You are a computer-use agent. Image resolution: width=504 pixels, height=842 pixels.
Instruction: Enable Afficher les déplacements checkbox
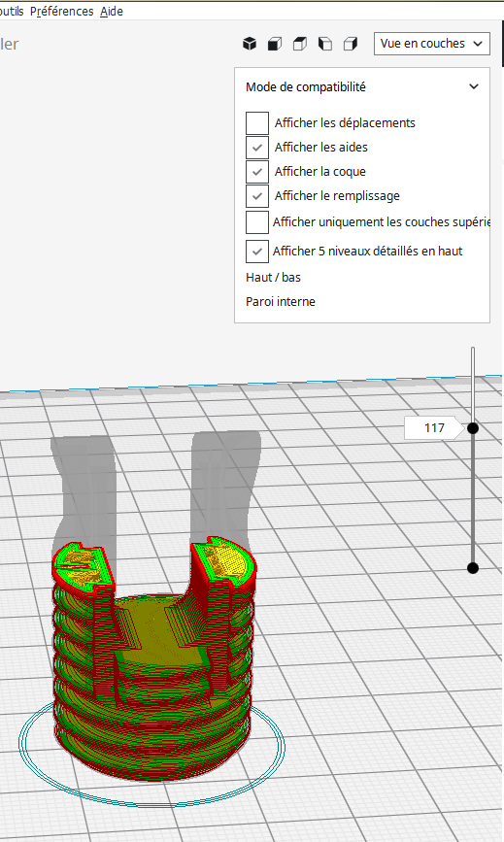coord(257,123)
